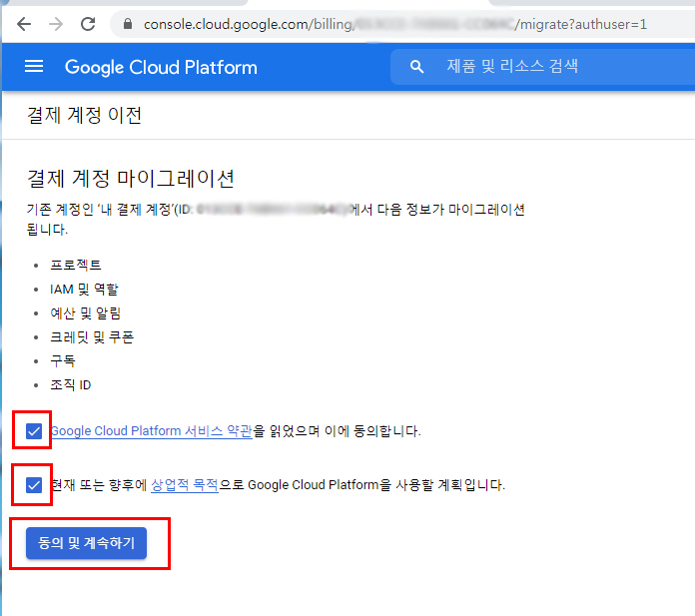The height and width of the screenshot is (616, 695).
Task: Open the Google Cloud Platform 서비스 약관 link
Action: 152,430
